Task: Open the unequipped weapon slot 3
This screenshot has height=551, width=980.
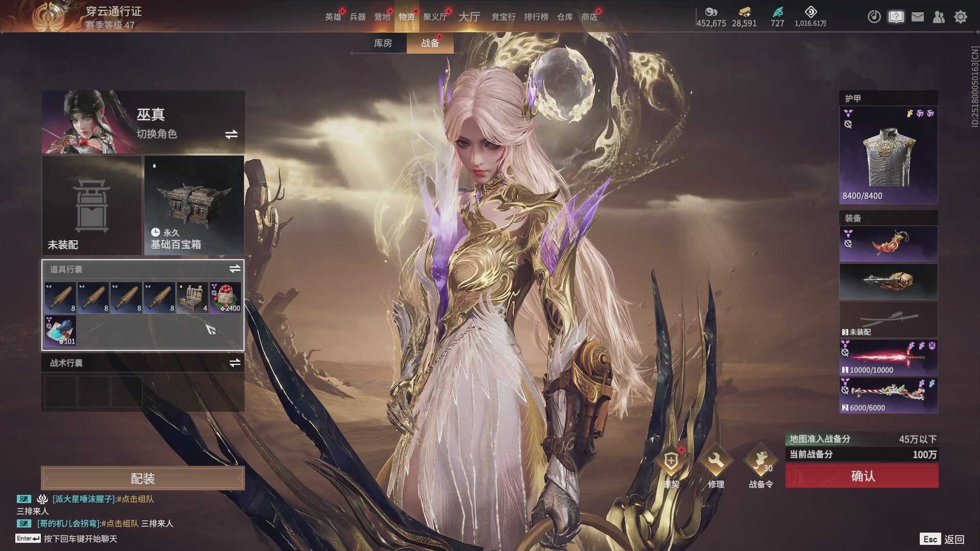Action: coord(888,320)
